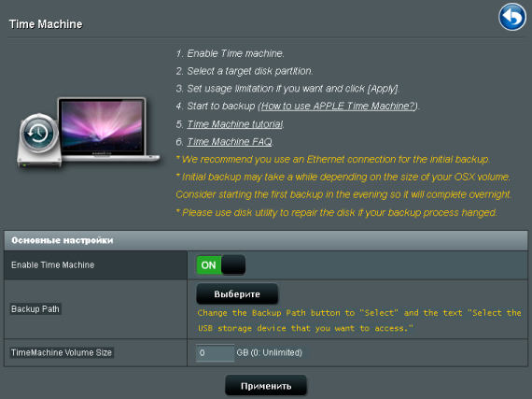Click the Ethernet connection recommendation note
The image size is (532, 399).
[333, 159]
